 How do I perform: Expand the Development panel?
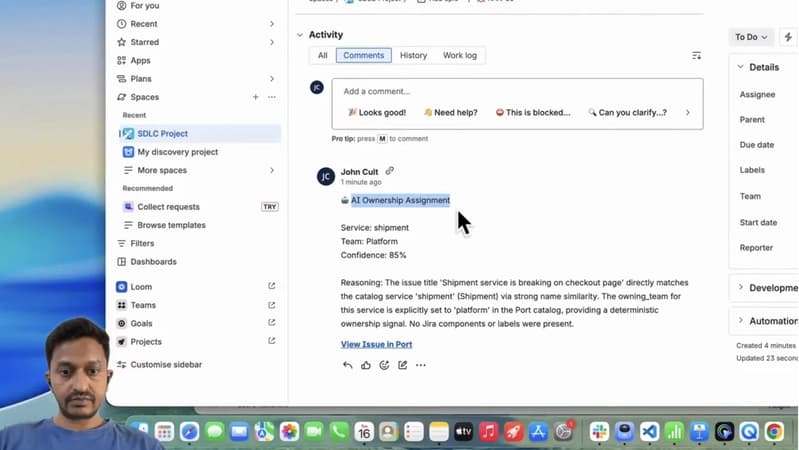click(x=741, y=287)
